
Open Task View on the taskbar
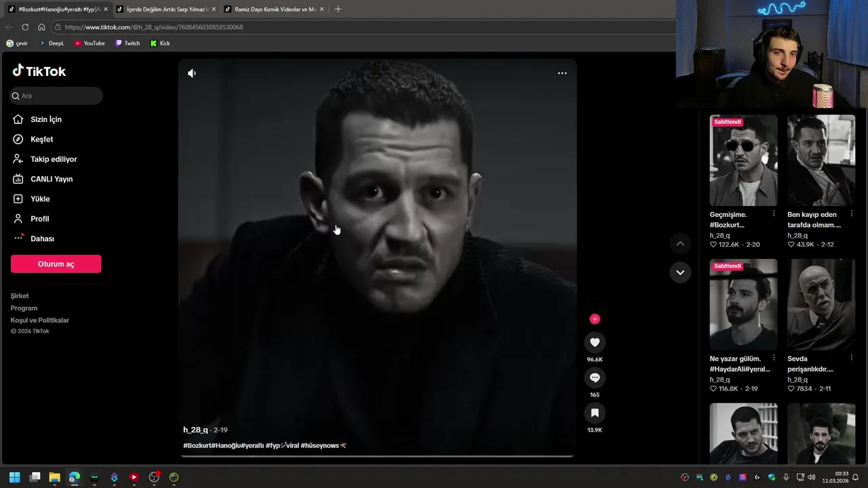tap(35, 477)
